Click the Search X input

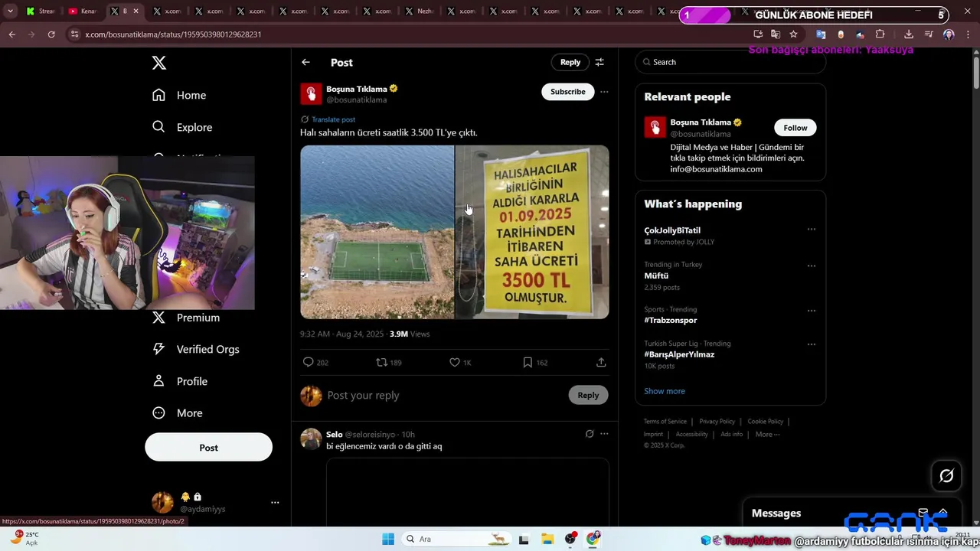coord(730,62)
